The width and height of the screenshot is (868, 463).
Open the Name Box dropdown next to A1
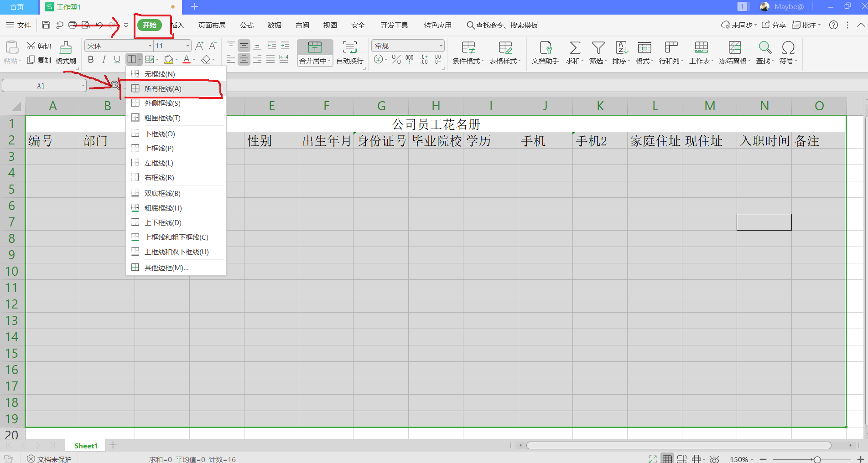[x=83, y=86]
